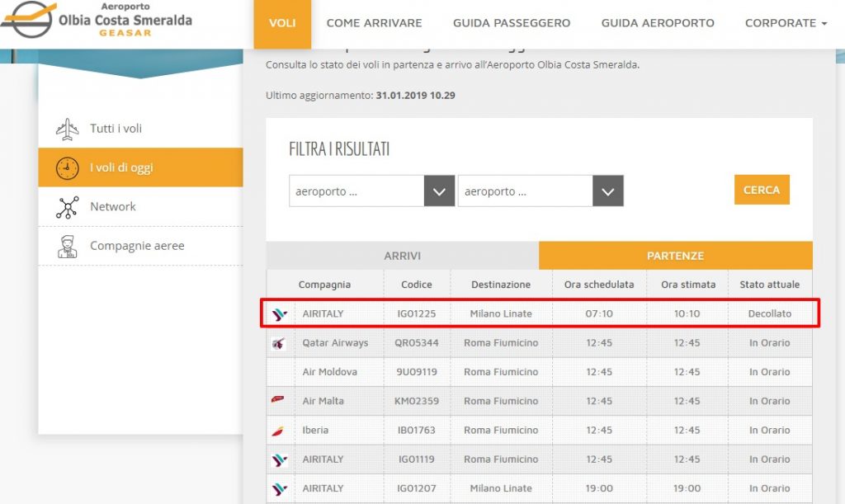Click the first aeroporto input field
The image size is (845, 504).
pyautogui.click(x=356, y=191)
